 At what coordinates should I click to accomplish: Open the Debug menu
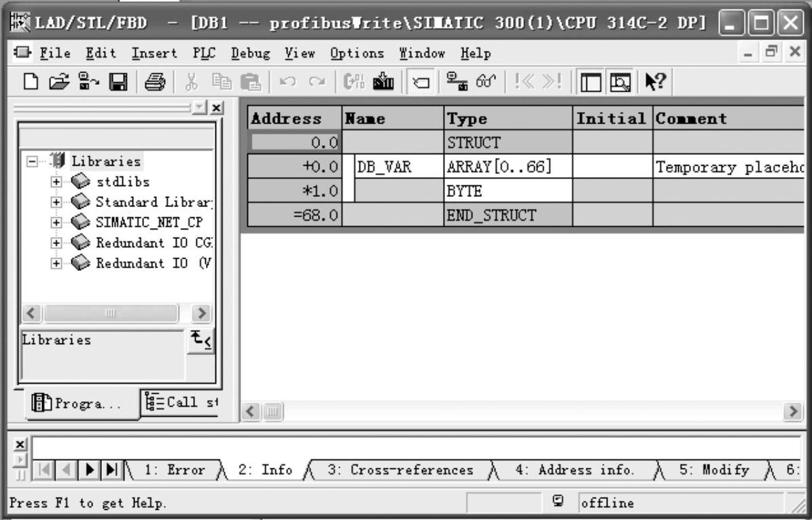coord(251,54)
